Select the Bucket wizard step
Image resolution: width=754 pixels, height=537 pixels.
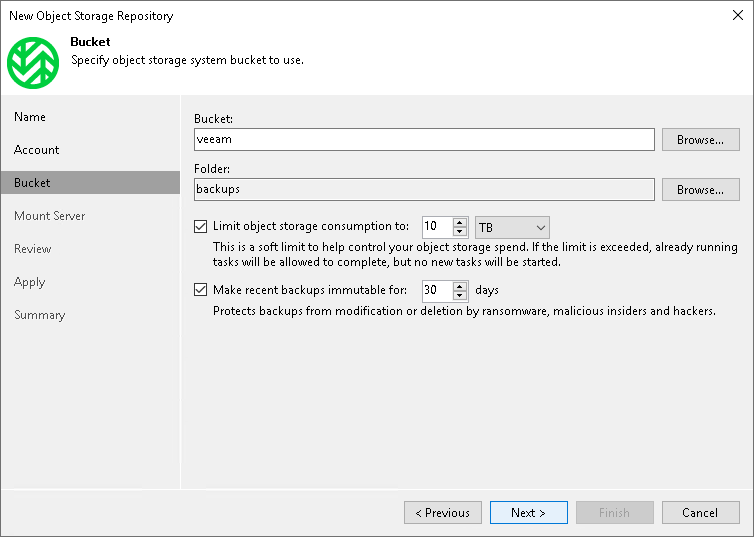point(90,183)
